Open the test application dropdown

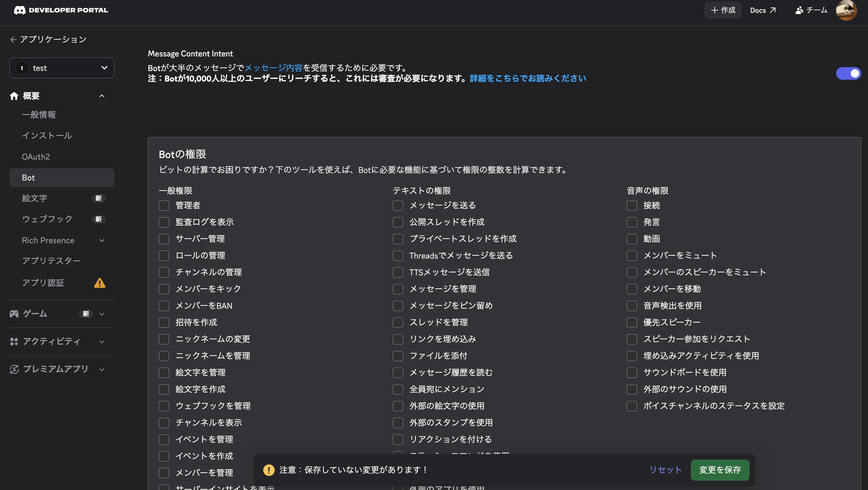(x=62, y=68)
